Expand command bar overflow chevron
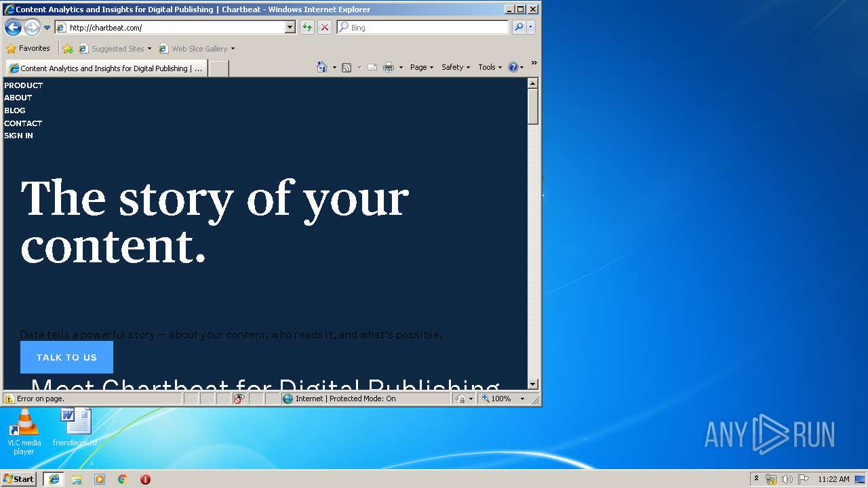Image resolution: width=868 pixels, height=488 pixels. pos(534,63)
